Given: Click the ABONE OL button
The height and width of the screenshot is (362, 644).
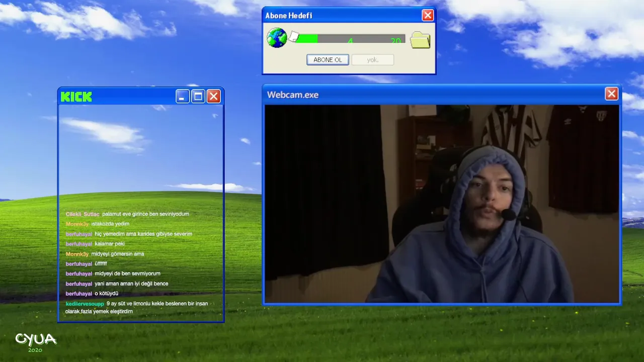Looking at the screenshot, I should (328, 60).
